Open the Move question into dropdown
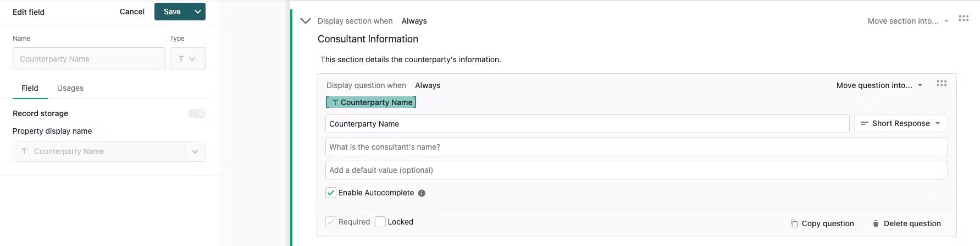Image resolution: width=980 pixels, height=246 pixels. pyautogui.click(x=879, y=85)
